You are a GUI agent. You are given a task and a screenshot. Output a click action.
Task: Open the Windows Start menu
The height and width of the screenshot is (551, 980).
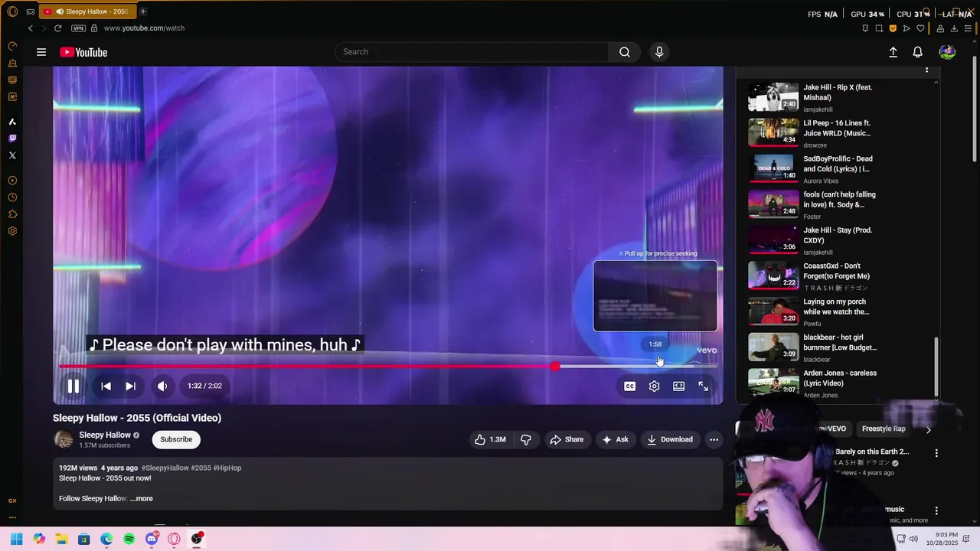pyautogui.click(x=16, y=539)
